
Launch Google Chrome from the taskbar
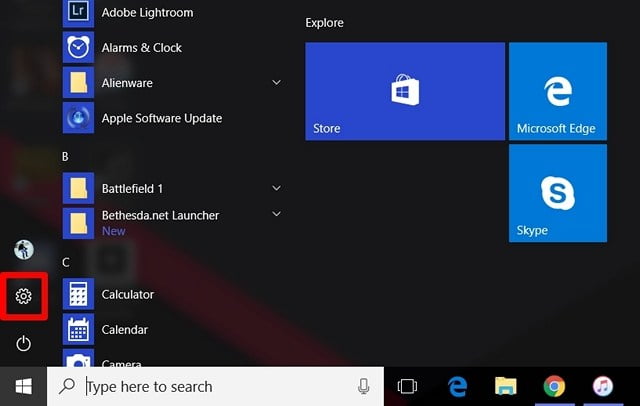point(555,386)
